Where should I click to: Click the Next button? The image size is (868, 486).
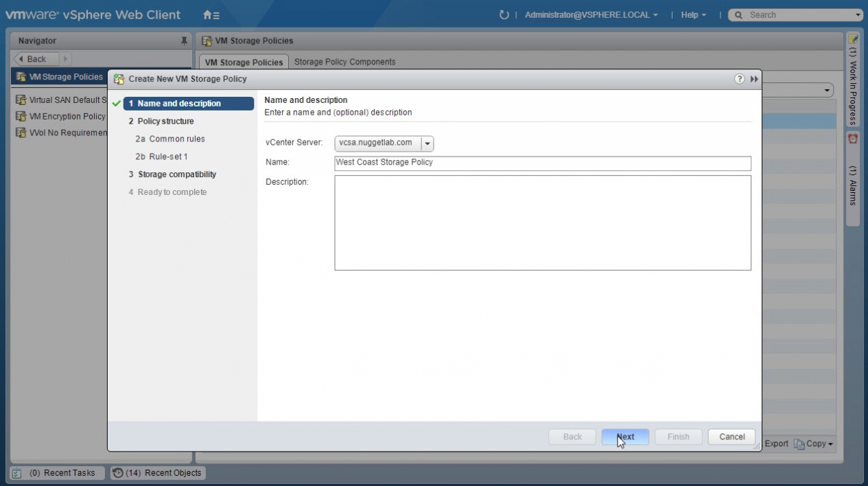[625, 437]
